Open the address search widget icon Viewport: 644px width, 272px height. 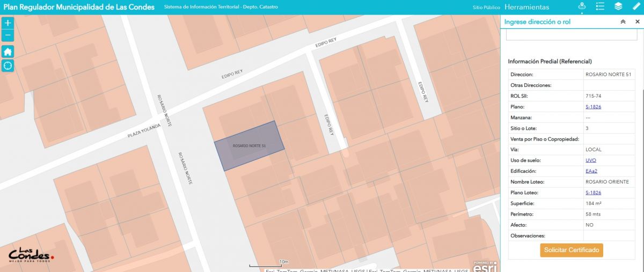(x=582, y=6)
